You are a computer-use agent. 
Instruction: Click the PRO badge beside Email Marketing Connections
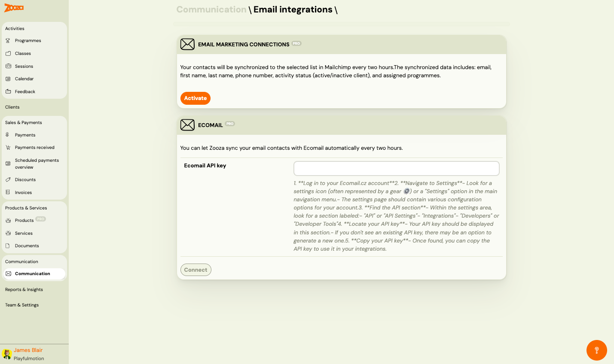(296, 43)
